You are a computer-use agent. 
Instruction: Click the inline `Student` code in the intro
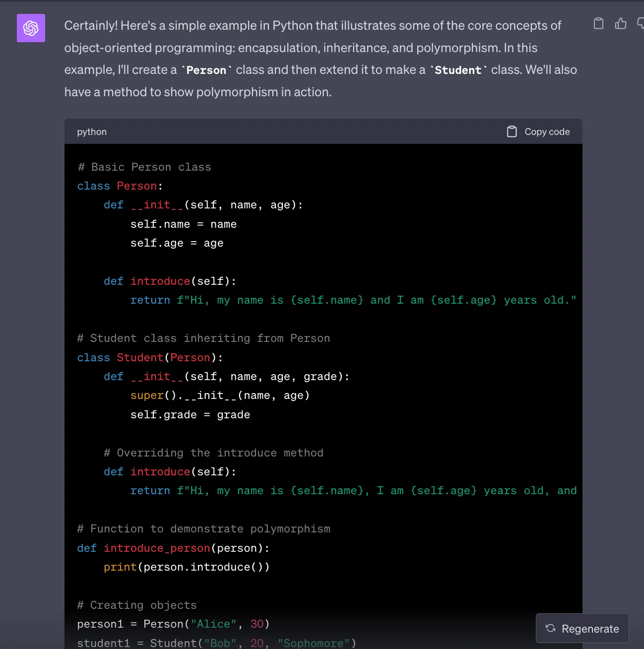pos(458,70)
